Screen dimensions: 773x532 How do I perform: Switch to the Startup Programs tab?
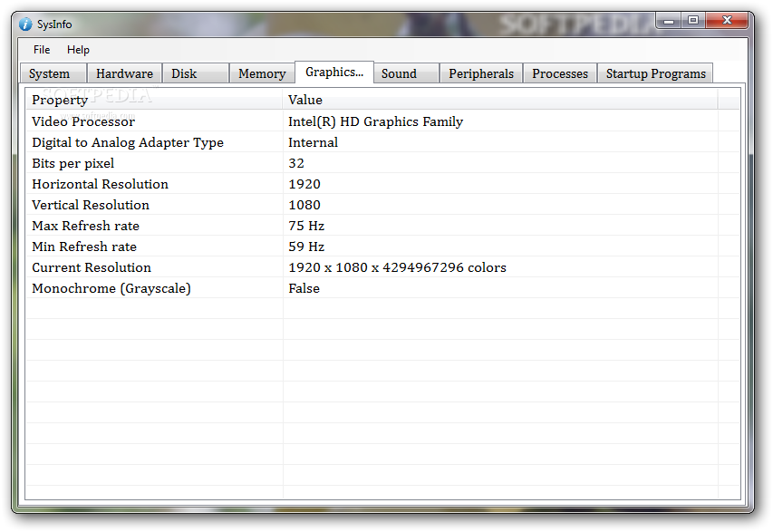(x=655, y=73)
